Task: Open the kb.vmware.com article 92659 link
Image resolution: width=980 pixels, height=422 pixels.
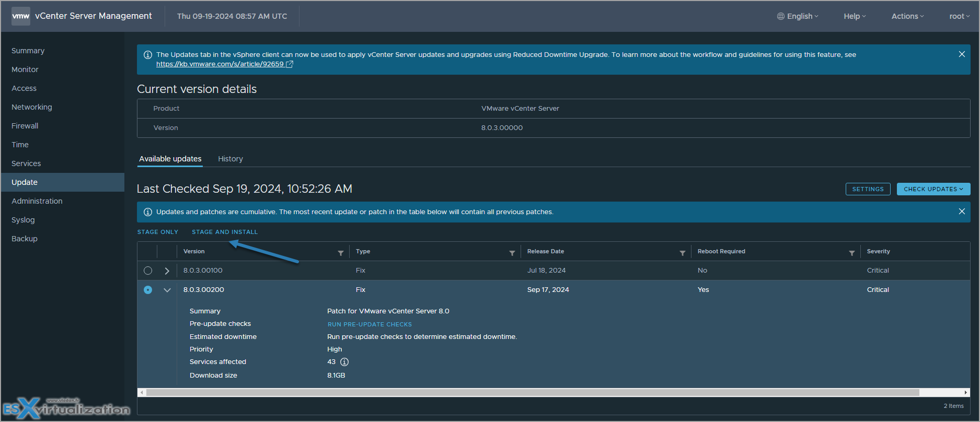Action: click(x=225, y=64)
